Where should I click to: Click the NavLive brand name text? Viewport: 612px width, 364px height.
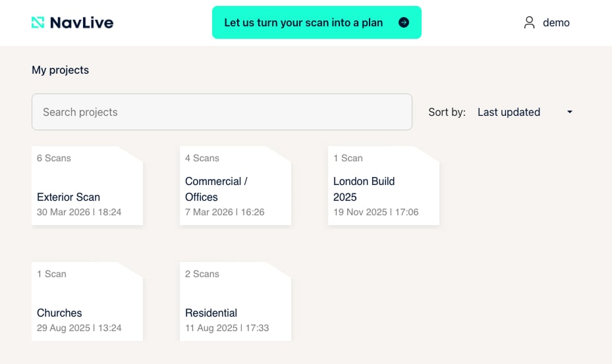pyautogui.click(x=82, y=22)
